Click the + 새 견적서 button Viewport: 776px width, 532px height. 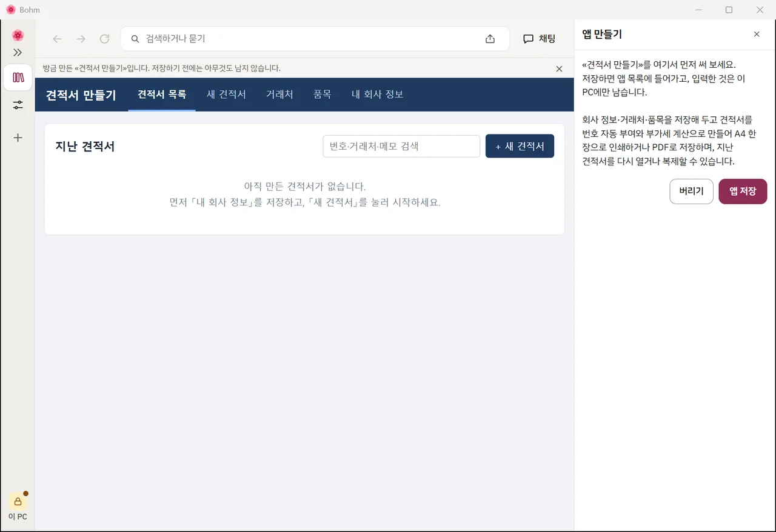[x=520, y=146]
